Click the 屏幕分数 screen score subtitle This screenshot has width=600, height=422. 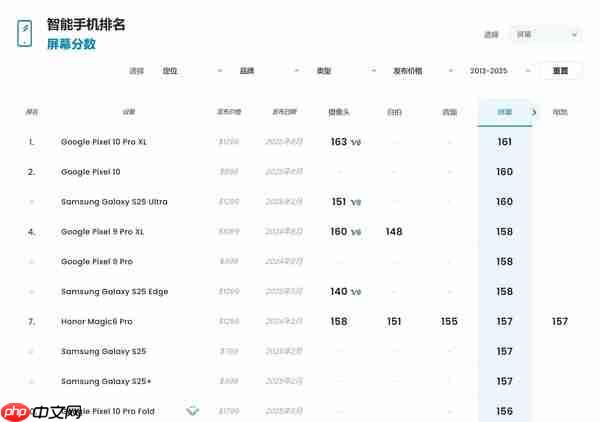point(71,44)
